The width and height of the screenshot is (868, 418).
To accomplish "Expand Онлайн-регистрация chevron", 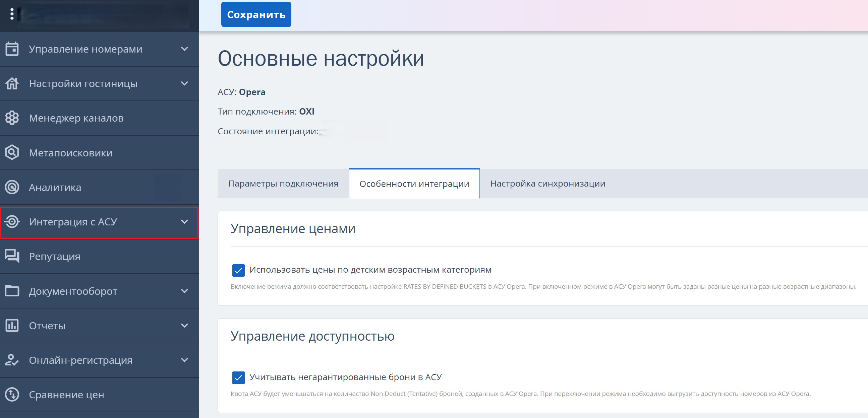I will tap(184, 360).
